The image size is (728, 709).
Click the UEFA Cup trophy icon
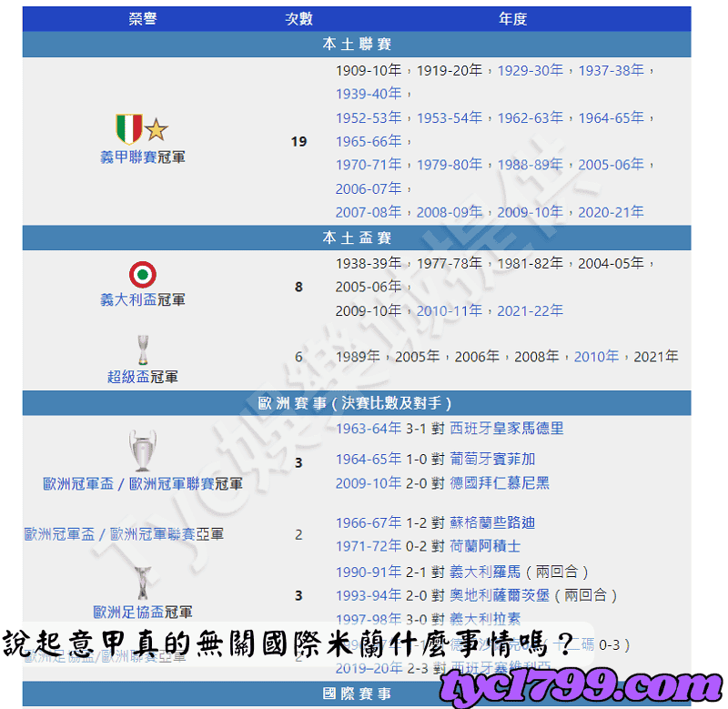(143, 583)
